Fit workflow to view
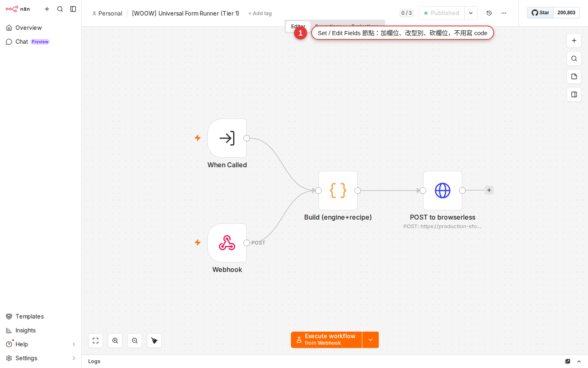This screenshot has width=588, height=368. [x=96, y=341]
